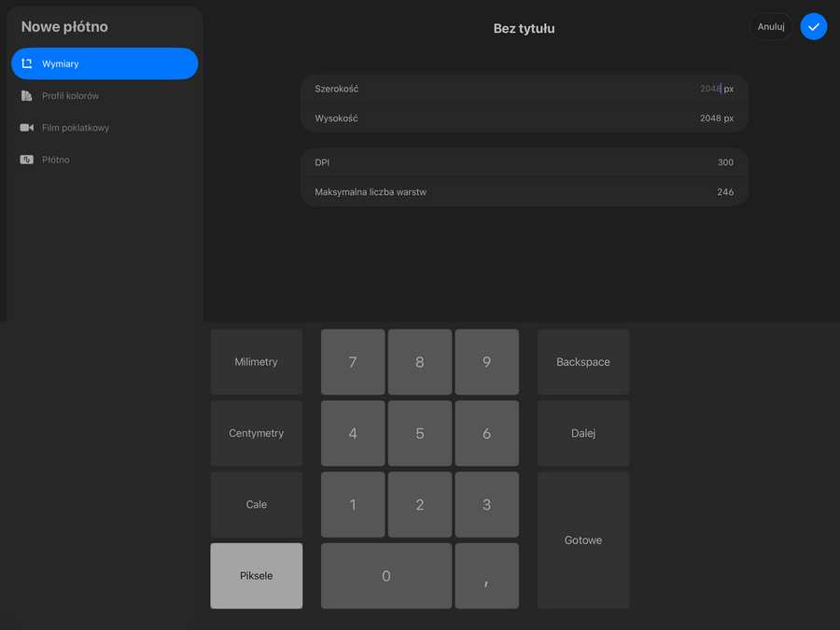840x630 pixels.
Task: Edit the Bez tytułu canvas title
Action: click(524, 29)
